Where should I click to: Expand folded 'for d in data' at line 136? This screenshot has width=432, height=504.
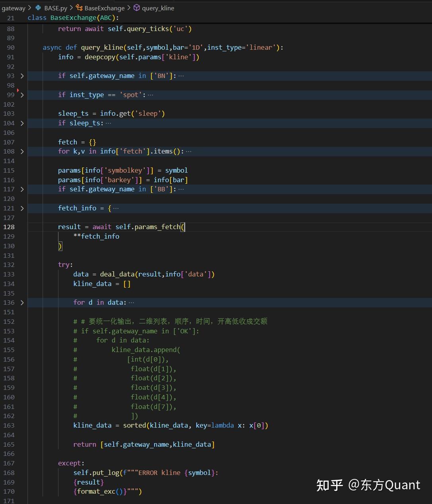point(22,303)
